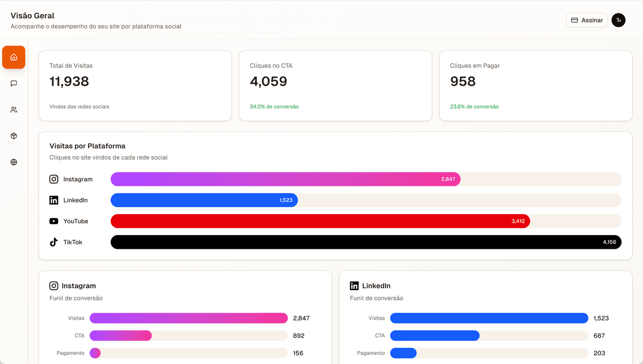Click the TikTok black bar showing 4,156
The image size is (643, 364).
[x=365, y=242]
